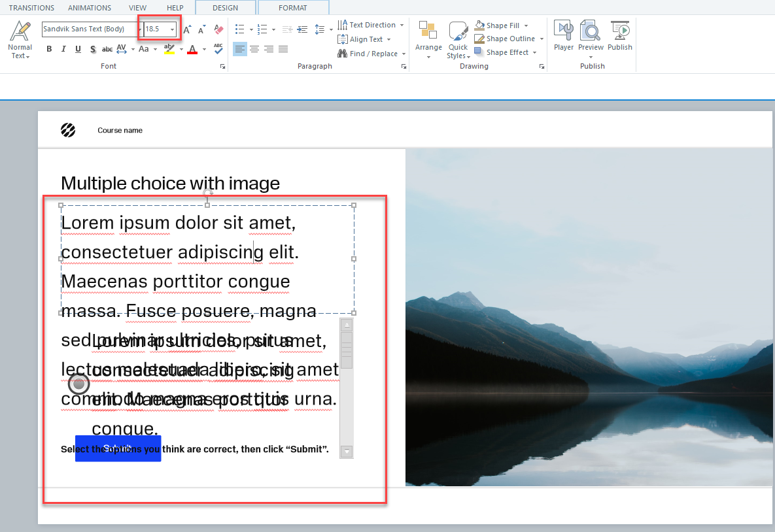Switch to the Animations tab
The width and height of the screenshot is (775, 532).
pyautogui.click(x=90, y=8)
